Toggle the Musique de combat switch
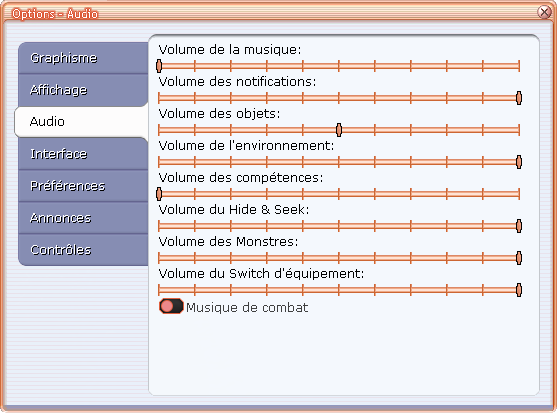The image size is (557, 413). click(171, 306)
